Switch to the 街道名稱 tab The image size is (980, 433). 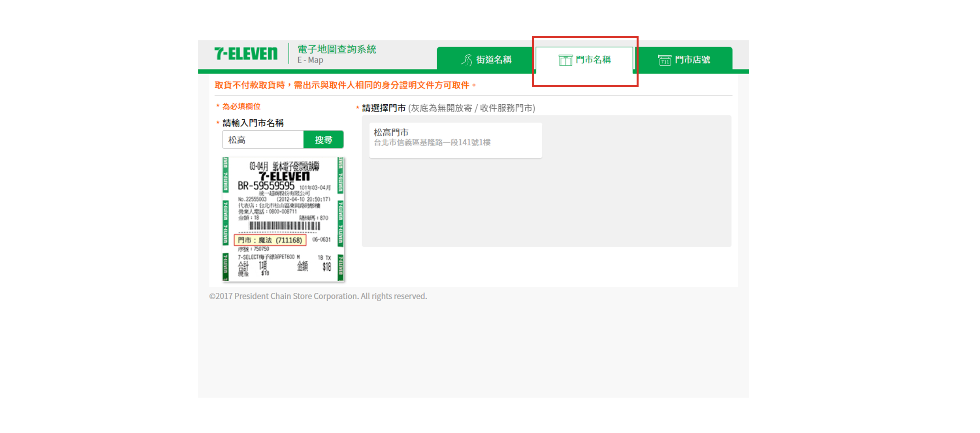(494, 60)
